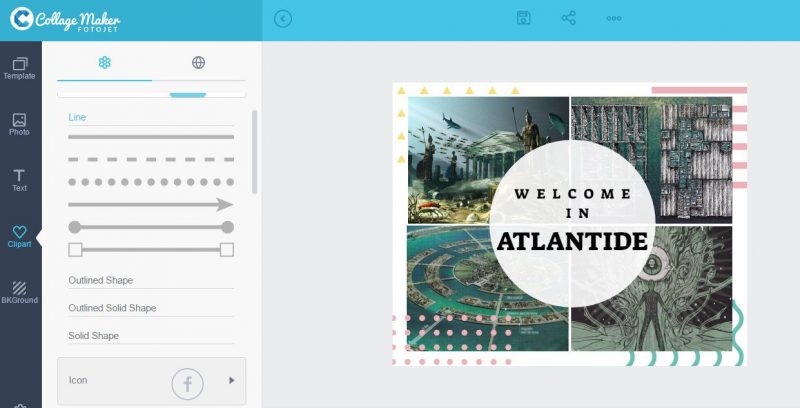Open the BKGround panel
This screenshot has height=408, width=800.
point(19,293)
